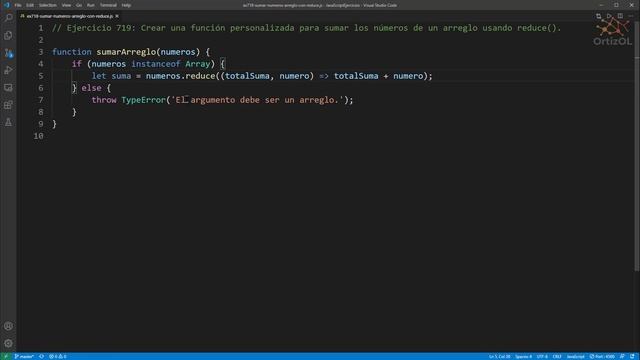Click the remote window indicator in status bar
Viewport: 640px width, 360px height.
pos(6,356)
